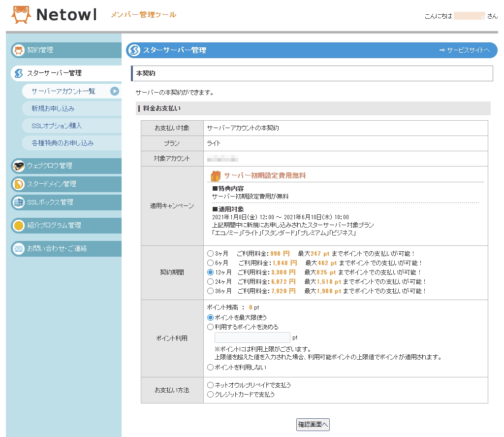Click the Netowl brand name text
Image resolution: width=504 pixels, height=437 pixels.
pos(66,15)
